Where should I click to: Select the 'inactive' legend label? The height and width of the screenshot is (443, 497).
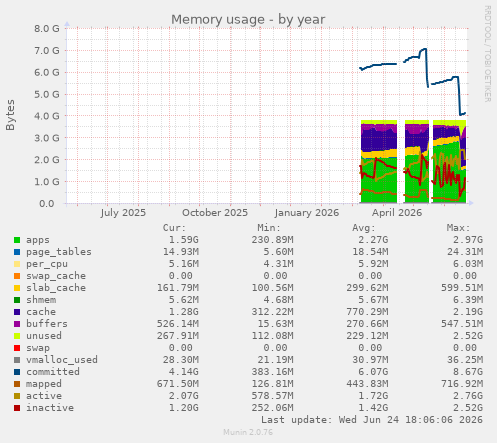pyautogui.click(x=50, y=408)
